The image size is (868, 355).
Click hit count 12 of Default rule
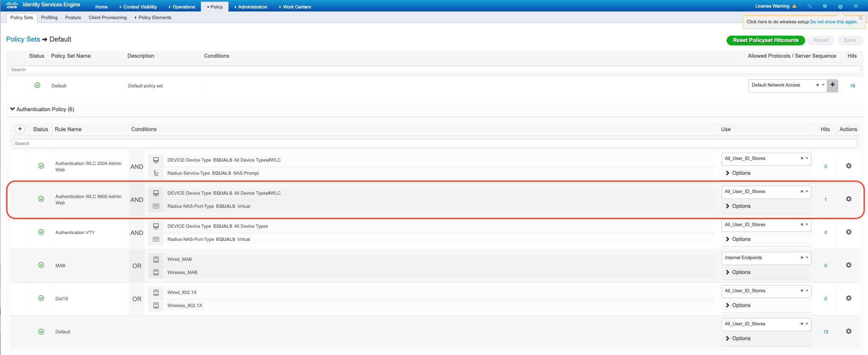(x=826, y=332)
